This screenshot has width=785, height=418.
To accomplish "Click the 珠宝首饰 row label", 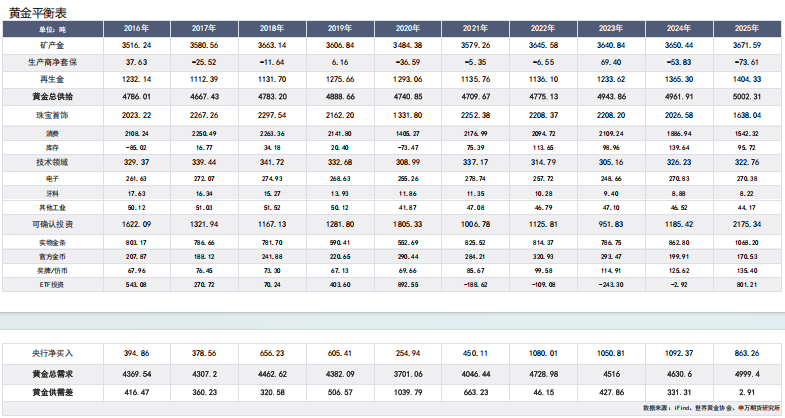I will (52, 115).
